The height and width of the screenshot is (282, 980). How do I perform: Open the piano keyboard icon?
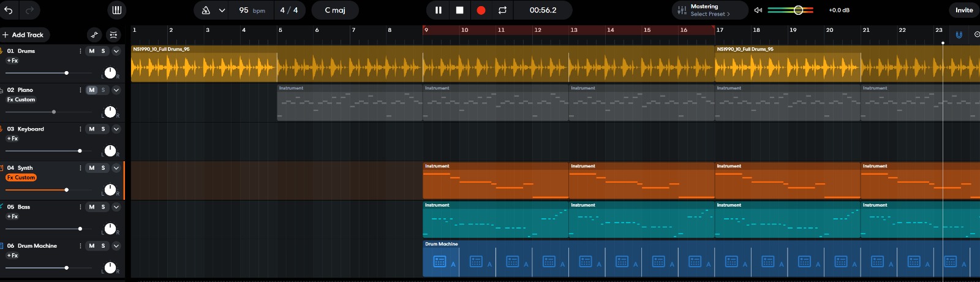(116, 10)
